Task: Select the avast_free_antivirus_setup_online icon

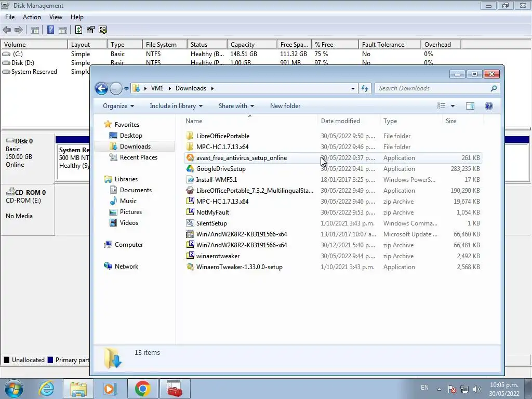Action: pos(190,158)
